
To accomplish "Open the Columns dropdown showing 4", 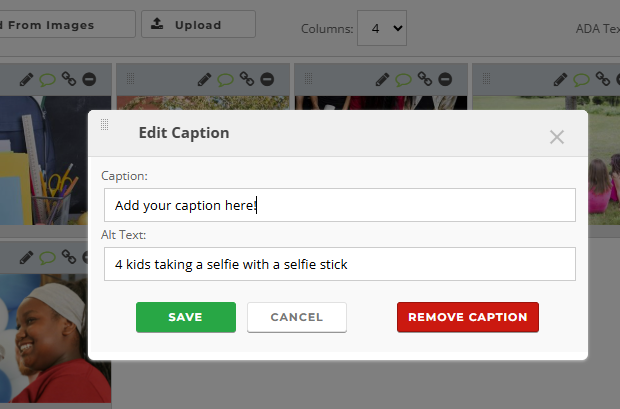I will point(382,28).
